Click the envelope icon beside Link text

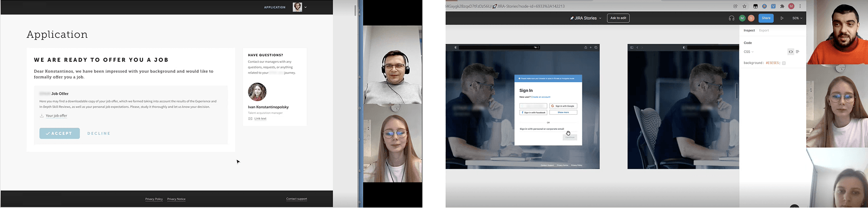[x=250, y=119]
